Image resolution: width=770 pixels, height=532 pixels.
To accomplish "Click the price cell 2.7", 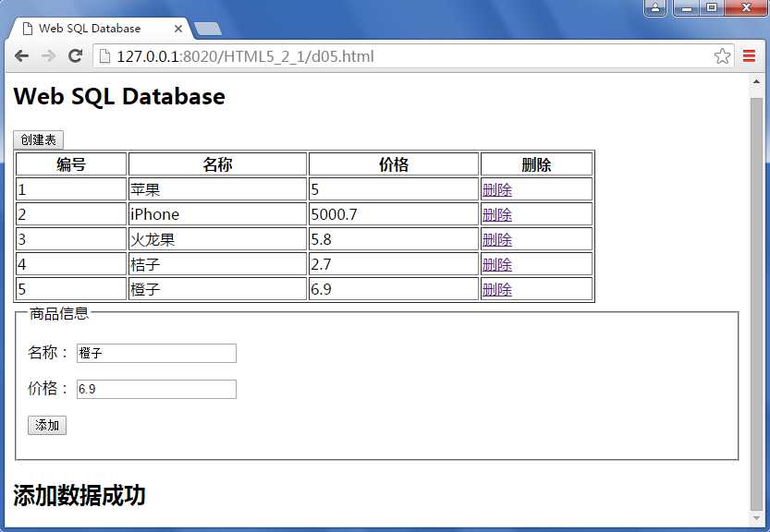I will (x=394, y=264).
